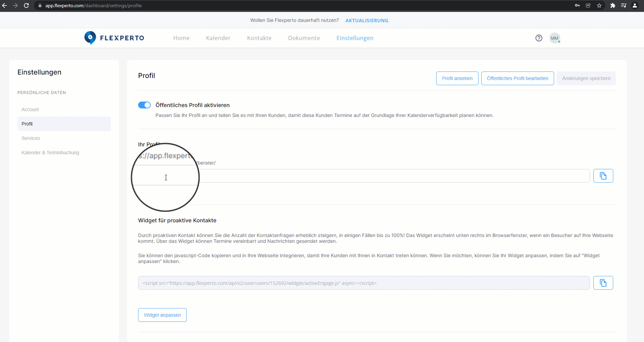Bookmark this page with the star icon
The height and width of the screenshot is (342, 644).
599,5
